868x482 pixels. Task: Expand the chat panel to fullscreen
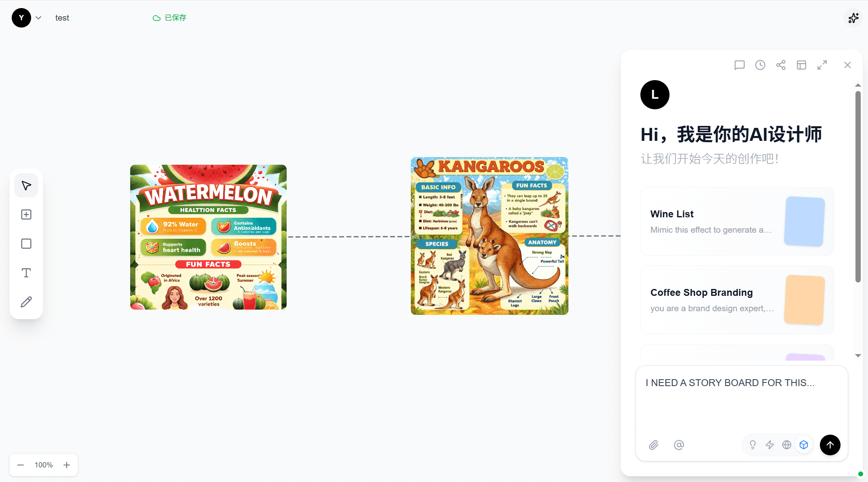822,65
